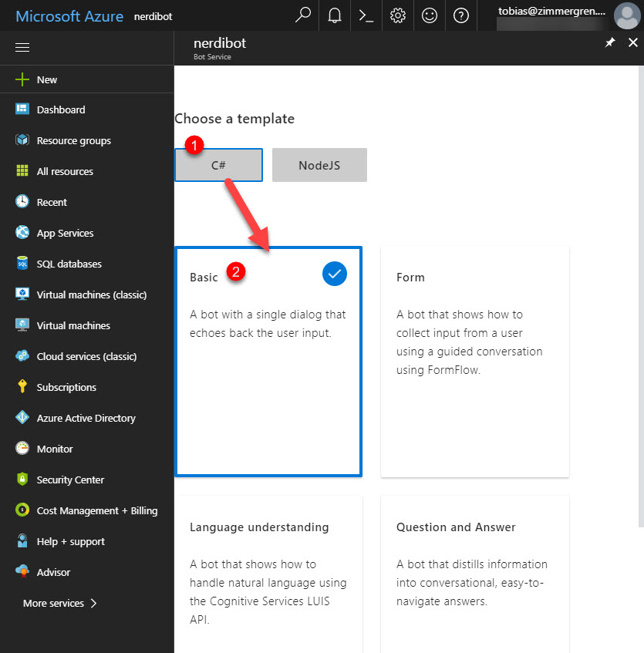Click 'using FormFlow.' description text
644x653 pixels.
(438, 370)
